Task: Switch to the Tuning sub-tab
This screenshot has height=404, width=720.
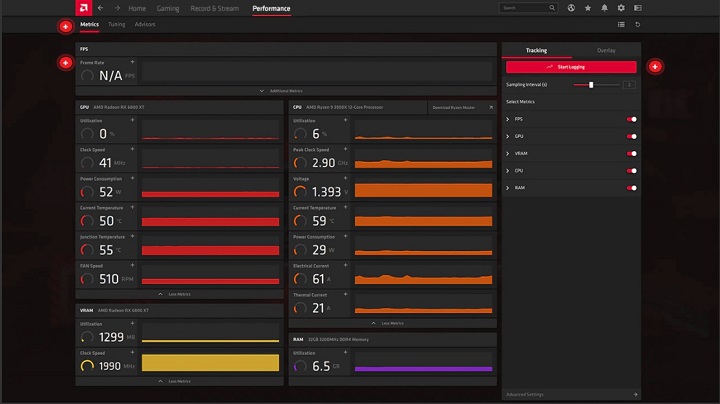Action: click(116, 24)
